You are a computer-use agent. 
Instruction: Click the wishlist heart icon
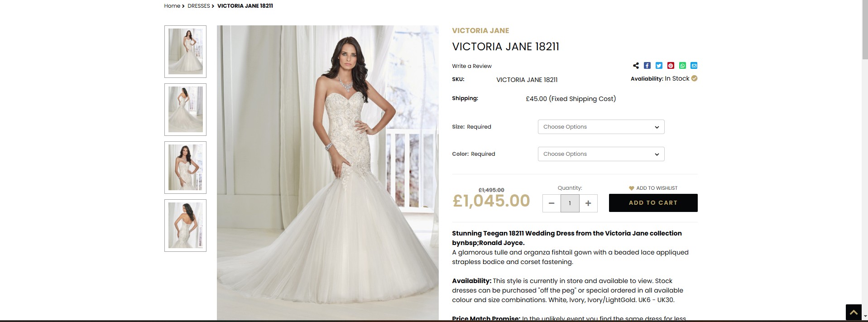(x=631, y=188)
